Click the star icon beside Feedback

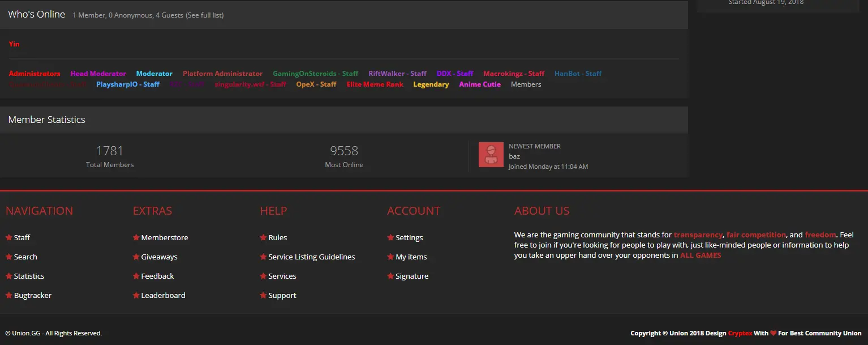136,276
